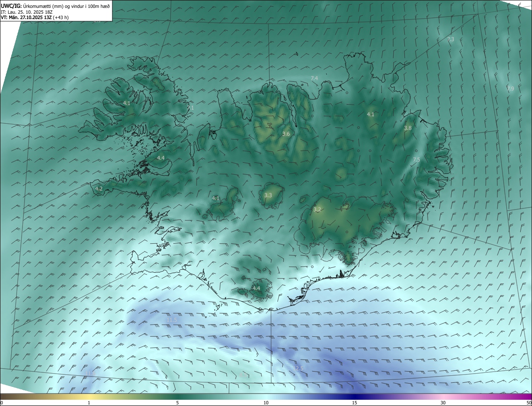Select the 3.8 value label in the northeast
The height and width of the screenshot is (406, 532).
(408, 128)
